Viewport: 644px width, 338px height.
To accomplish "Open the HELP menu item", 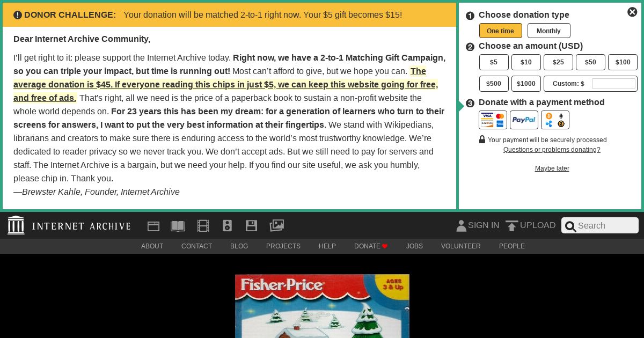I will point(327,246).
